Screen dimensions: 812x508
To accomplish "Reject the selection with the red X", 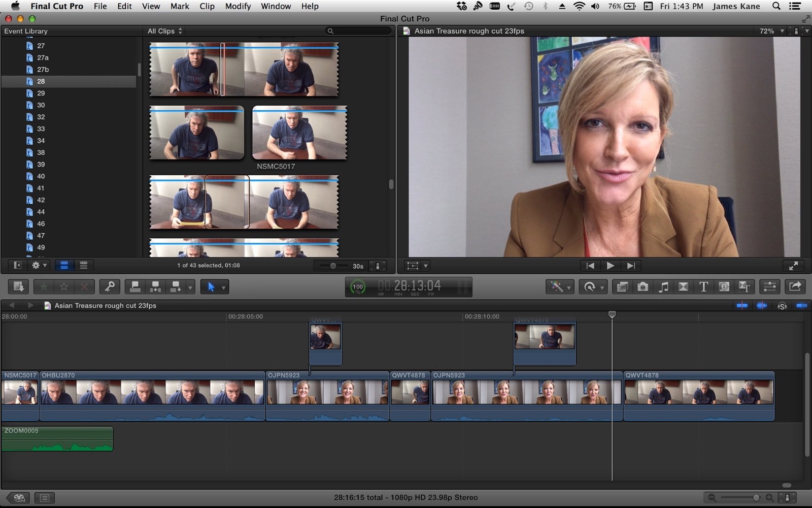I will coord(84,287).
